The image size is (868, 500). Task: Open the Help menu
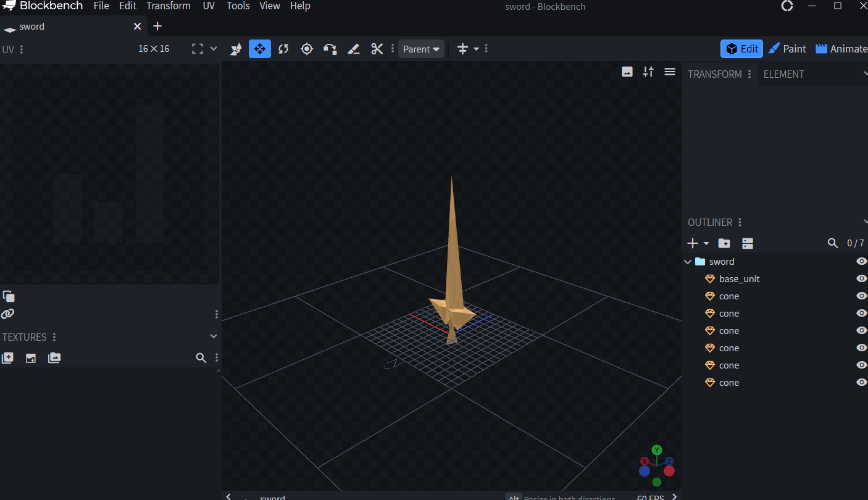pos(300,6)
